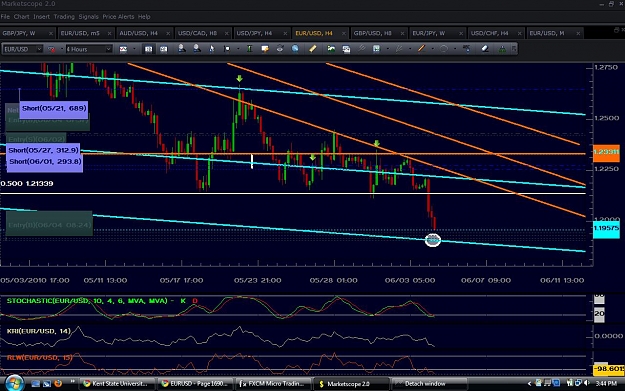Click the chart snapshot icon beside green picture
The image size is (625, 391).
coord(346,49)
